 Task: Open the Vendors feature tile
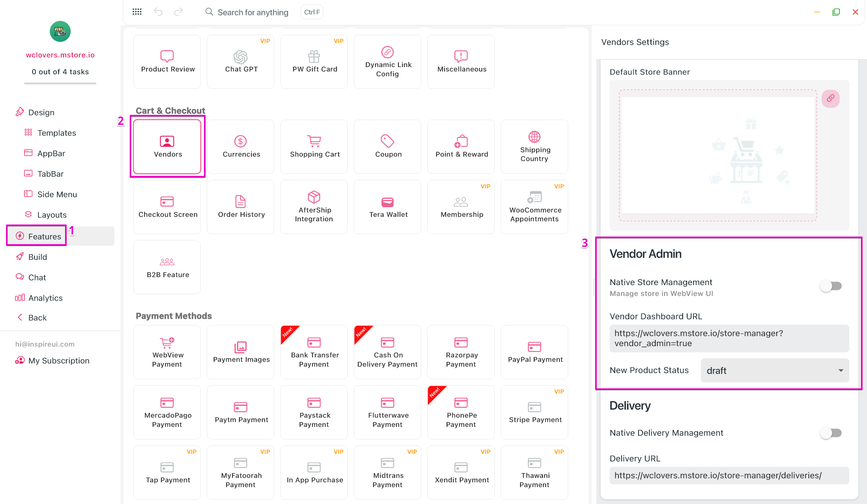point(167,147)
